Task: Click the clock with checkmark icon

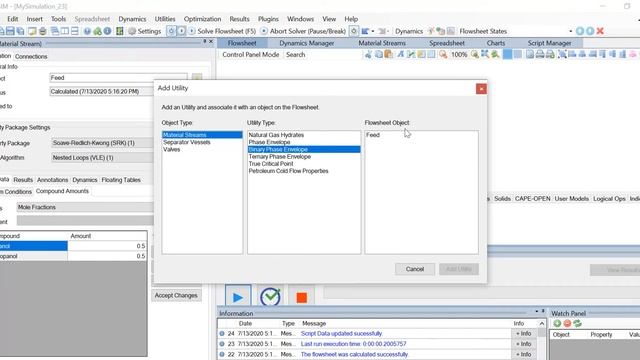Action: (270, 296)
